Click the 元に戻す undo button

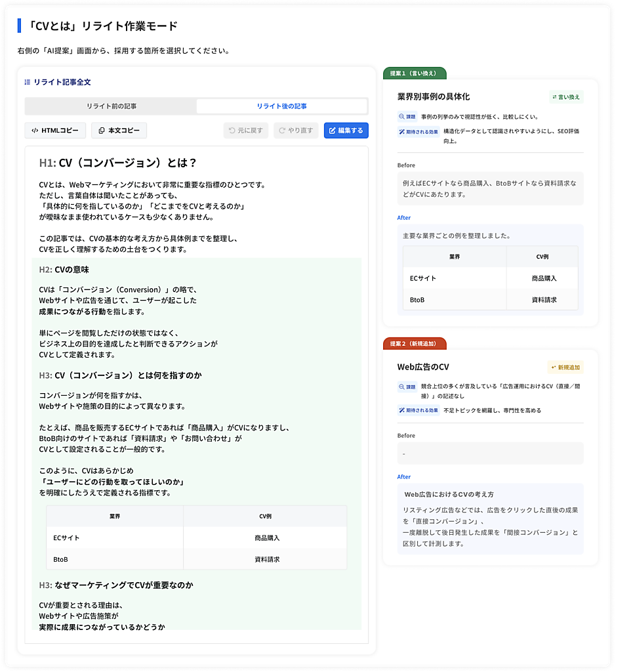click(x=246, y=131)
